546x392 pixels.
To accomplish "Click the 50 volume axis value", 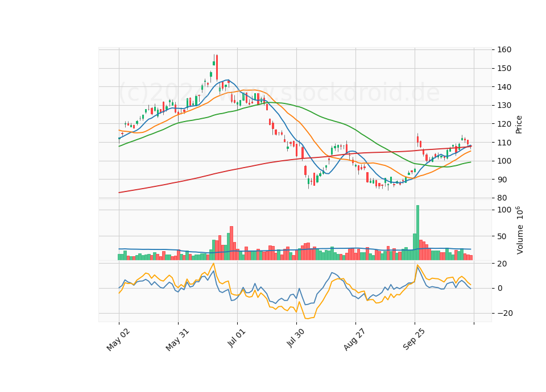I will (502, 236).
